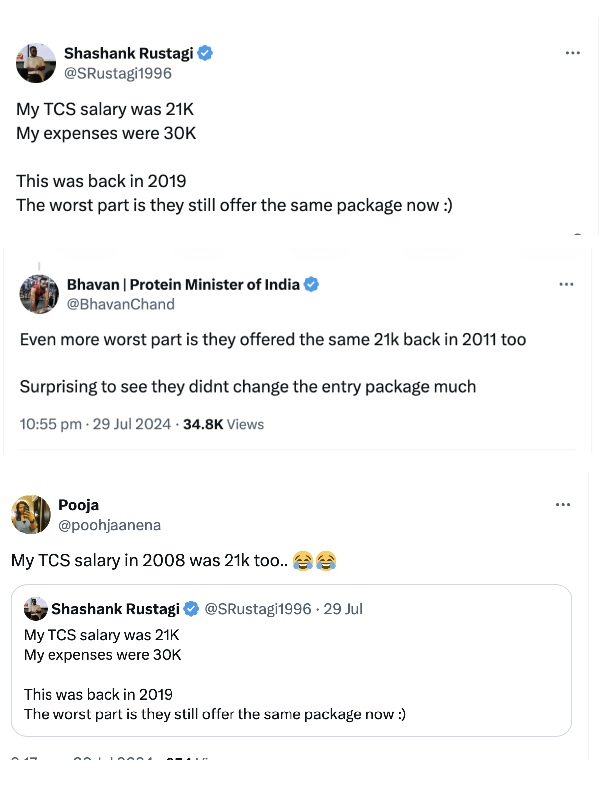
Task: Click Bhavan's profile avatar
Action: tap(39, 293)
